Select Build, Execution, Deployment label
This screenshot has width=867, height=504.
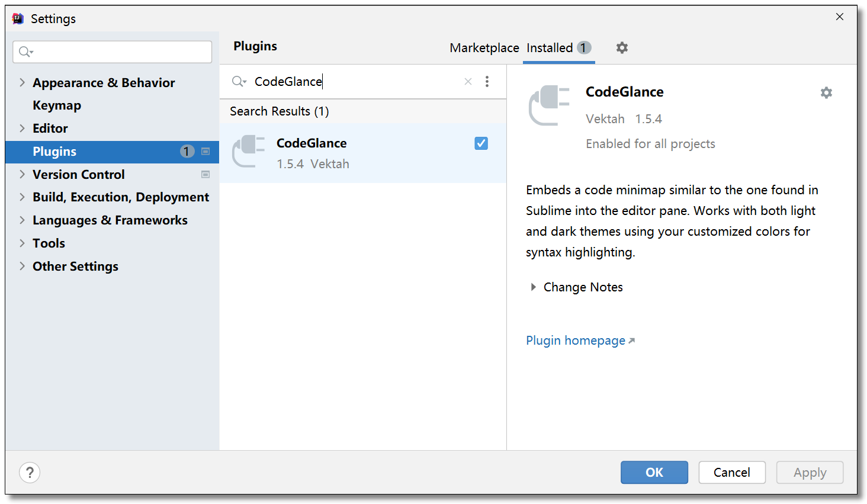coord(121,197)
